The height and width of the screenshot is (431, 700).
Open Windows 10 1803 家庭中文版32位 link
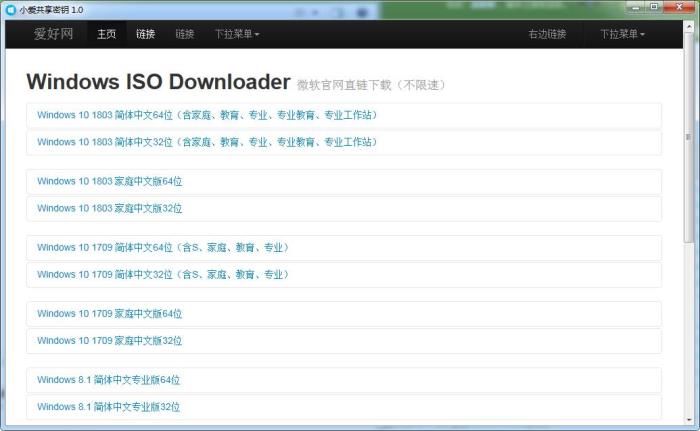point(344,208)
